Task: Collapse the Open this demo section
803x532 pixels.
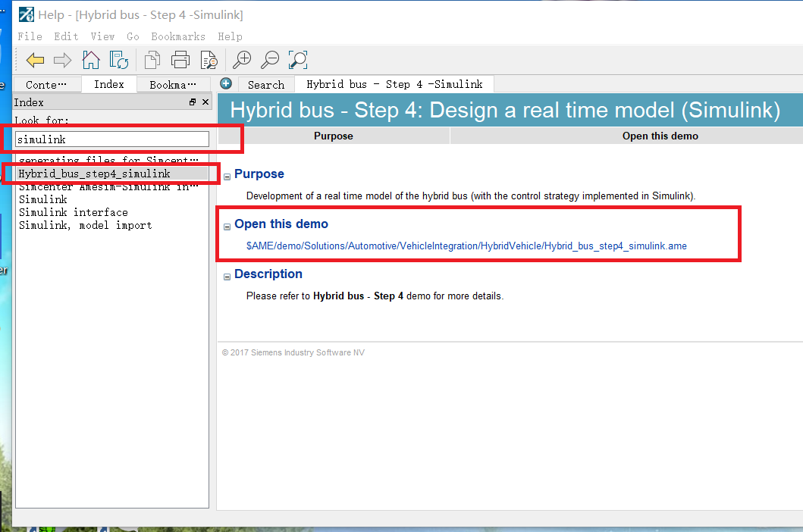Action: [x=227, y=227]
